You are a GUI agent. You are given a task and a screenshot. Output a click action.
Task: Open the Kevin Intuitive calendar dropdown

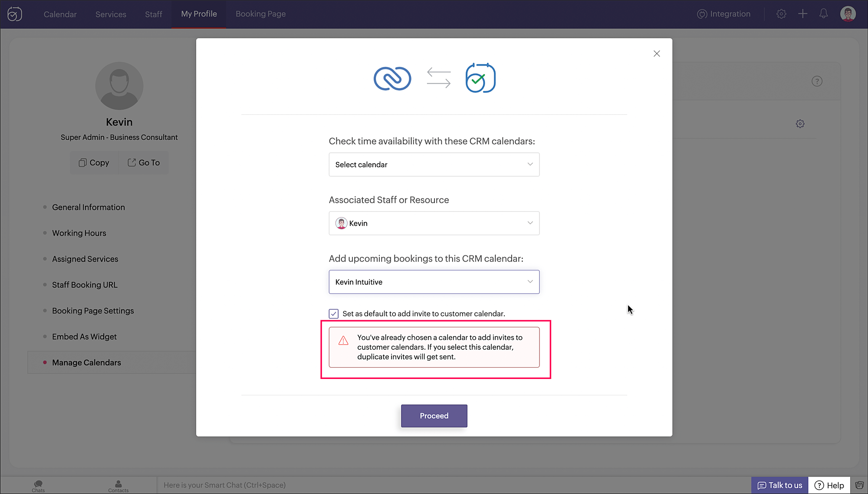tap(434, 282)
